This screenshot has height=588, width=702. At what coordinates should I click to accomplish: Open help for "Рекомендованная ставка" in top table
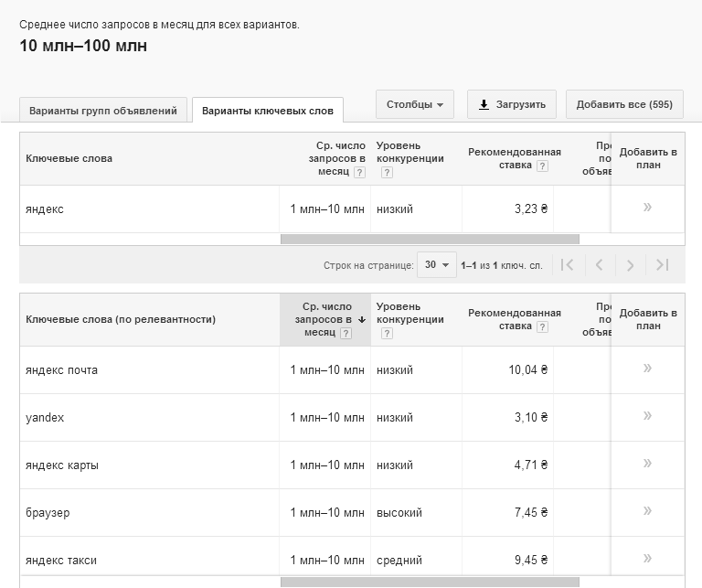[x=543, y=166]
